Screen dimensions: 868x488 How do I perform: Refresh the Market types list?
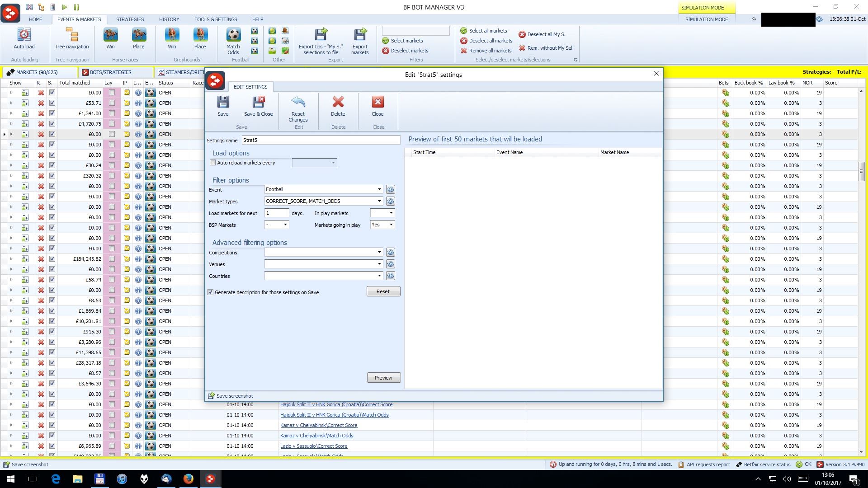pos(391,201)
